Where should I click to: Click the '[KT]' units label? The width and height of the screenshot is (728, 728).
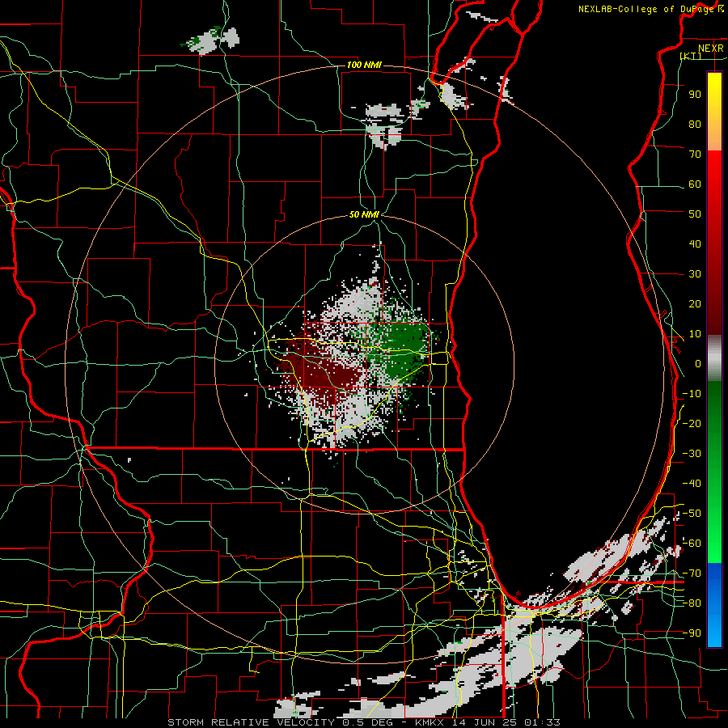point(691,56)
